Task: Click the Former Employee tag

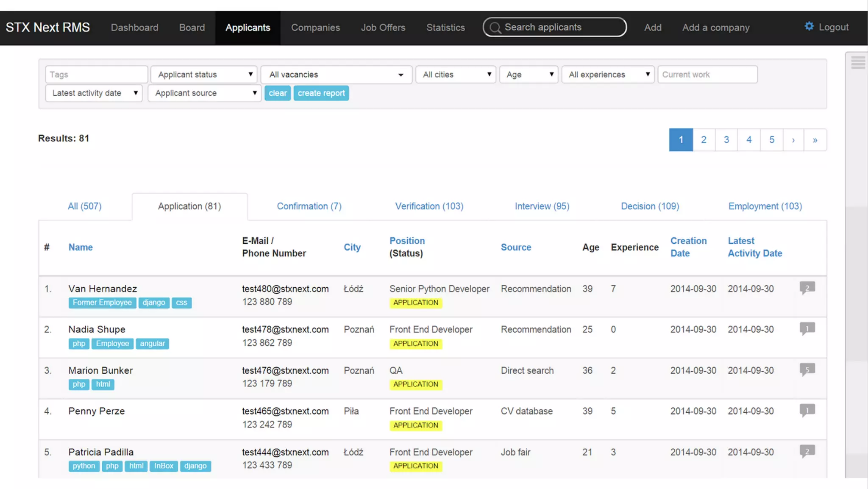Action: tap(102, 303)
